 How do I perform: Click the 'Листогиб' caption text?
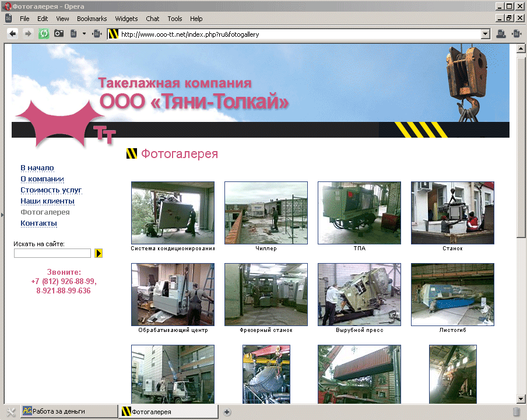pyautogui.click(x=453, y=330)
